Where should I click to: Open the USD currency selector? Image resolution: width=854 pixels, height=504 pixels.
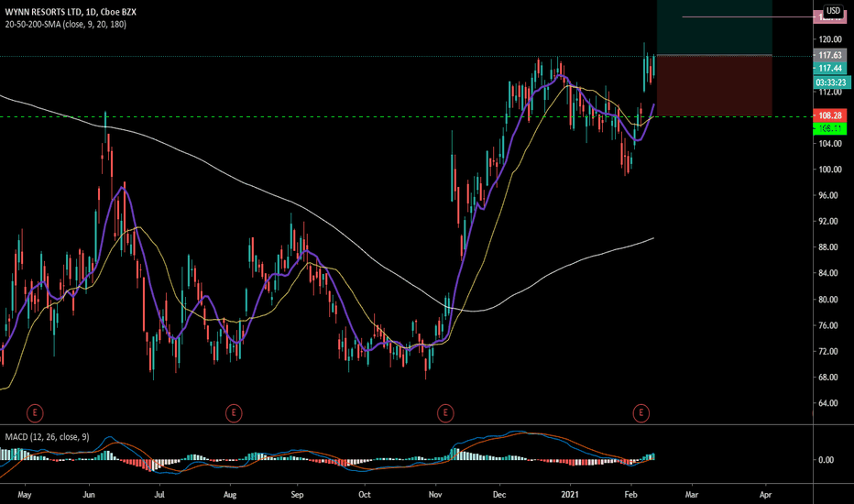833,10
